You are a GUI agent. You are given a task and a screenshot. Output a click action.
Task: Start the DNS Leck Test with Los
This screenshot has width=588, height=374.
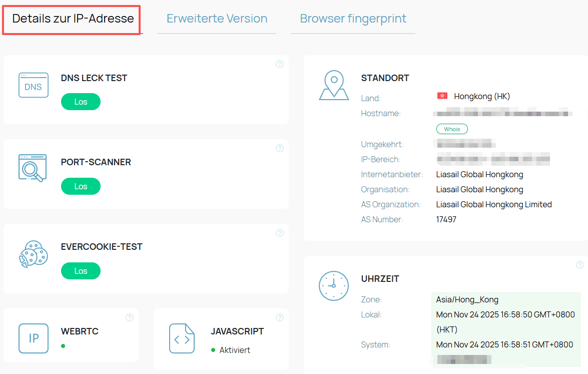(x=81, y=102)
